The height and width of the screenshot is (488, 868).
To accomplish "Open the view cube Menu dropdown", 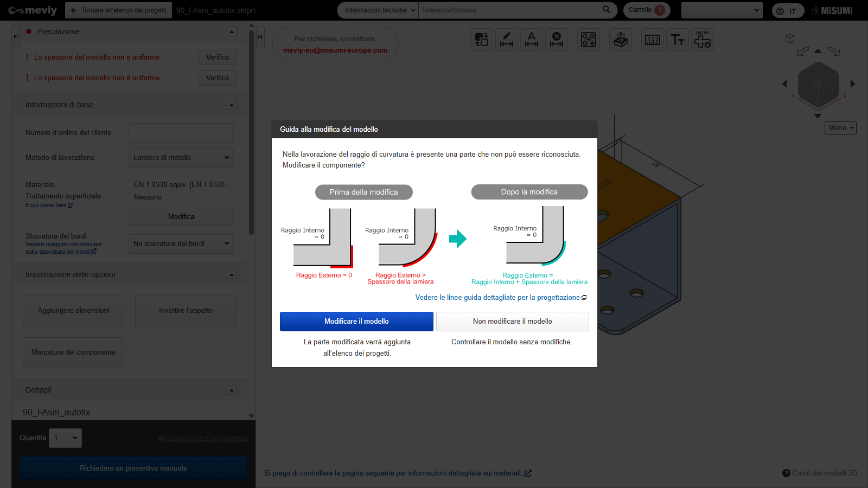I will [840, 128].
